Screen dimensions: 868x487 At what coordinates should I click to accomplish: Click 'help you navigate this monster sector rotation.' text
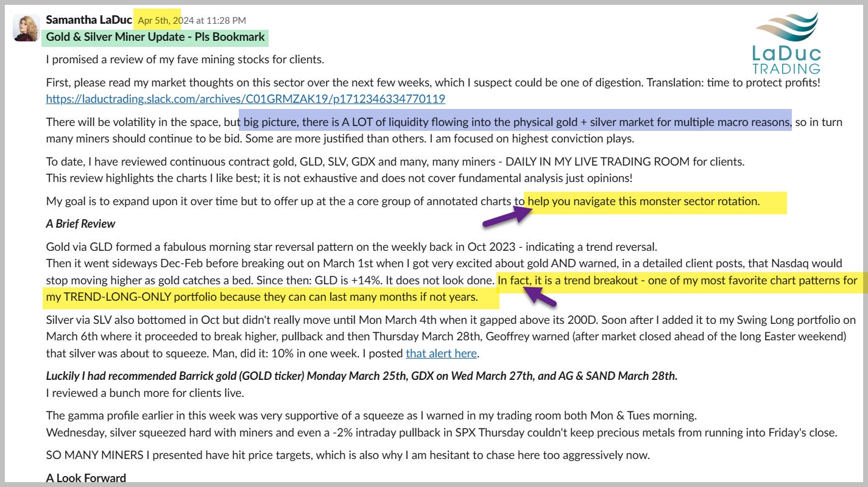(x=644, y=201)
